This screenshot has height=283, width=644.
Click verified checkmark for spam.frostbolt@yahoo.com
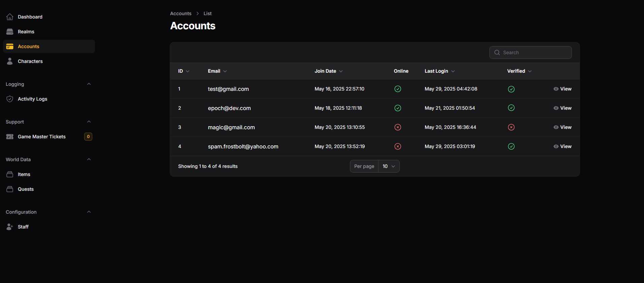point(511,146)
